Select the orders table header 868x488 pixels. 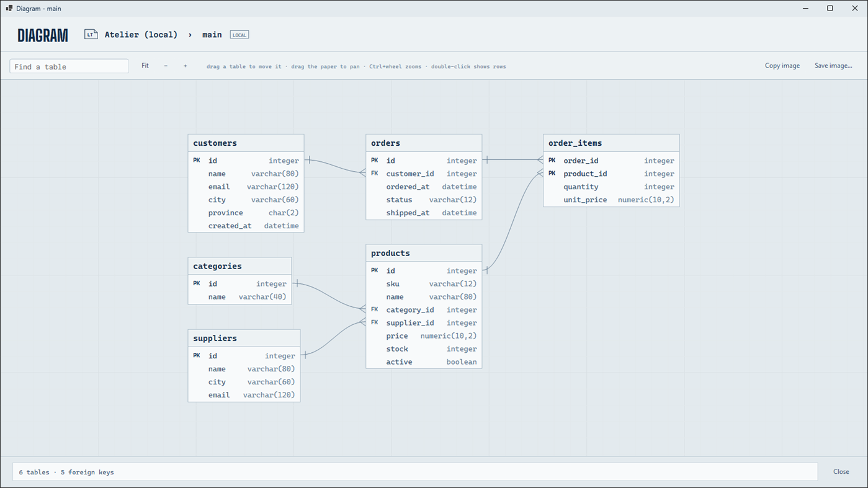coord(424,143)
